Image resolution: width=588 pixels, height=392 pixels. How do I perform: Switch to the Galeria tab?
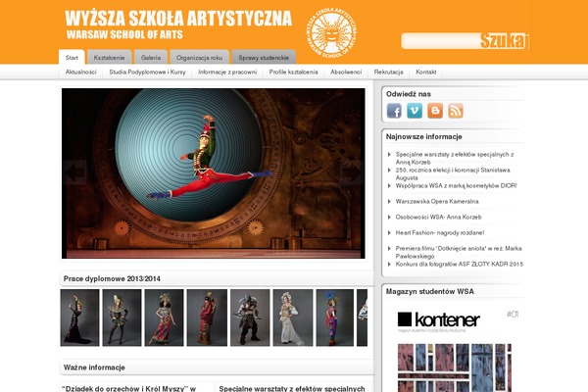point(151,58)
